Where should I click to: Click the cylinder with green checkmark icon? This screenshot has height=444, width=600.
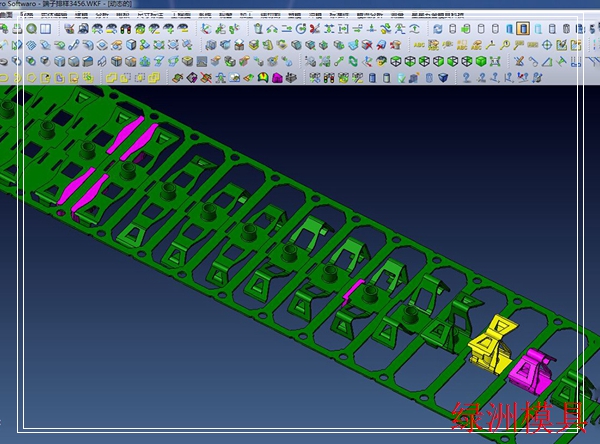pos(401,78)
